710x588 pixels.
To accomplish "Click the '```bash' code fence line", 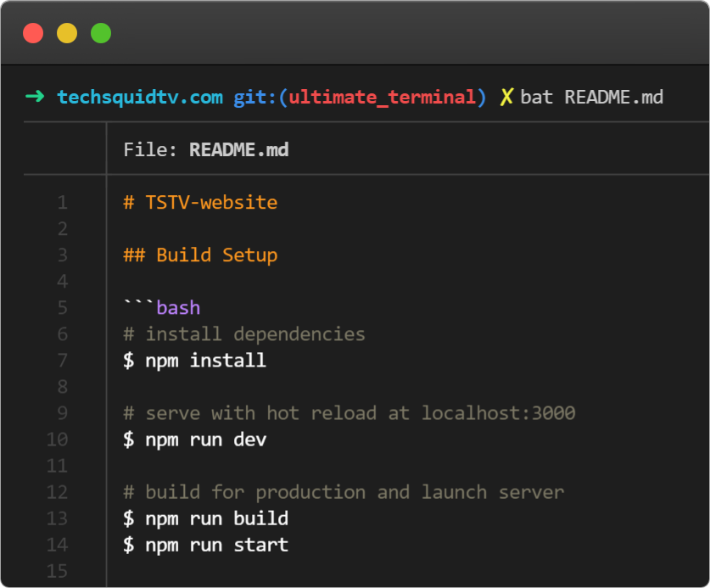I will coord(162,308).
